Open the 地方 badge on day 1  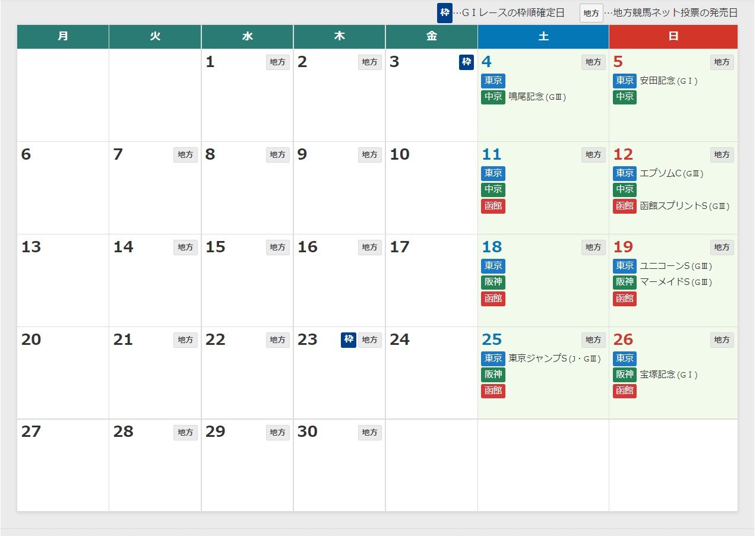(x=278, y=62)
